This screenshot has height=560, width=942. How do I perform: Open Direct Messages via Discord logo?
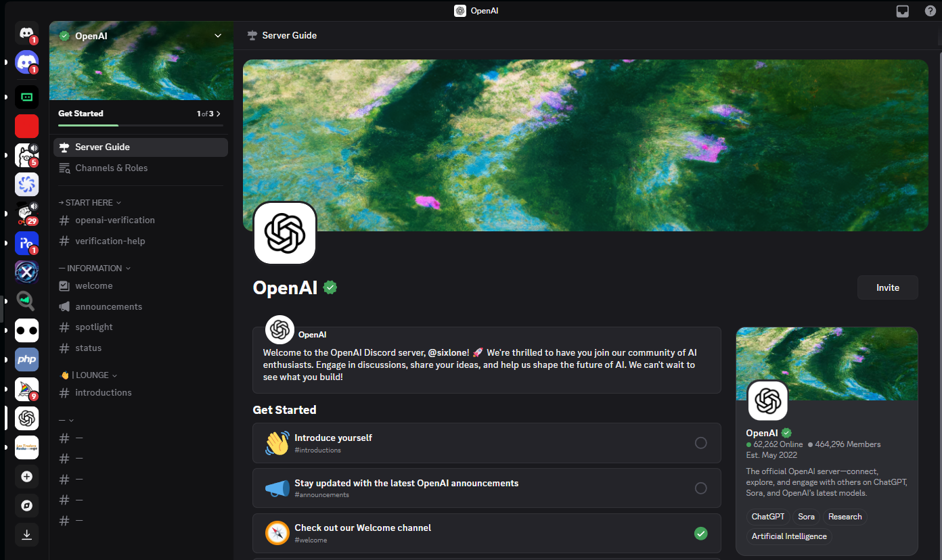[x=27, y=32]
